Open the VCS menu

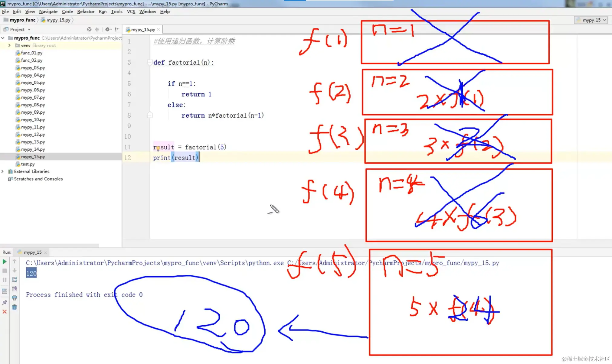tap(131, 11)
